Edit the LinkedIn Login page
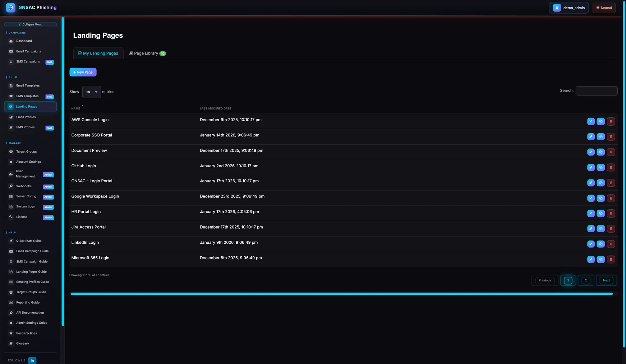 591,244
